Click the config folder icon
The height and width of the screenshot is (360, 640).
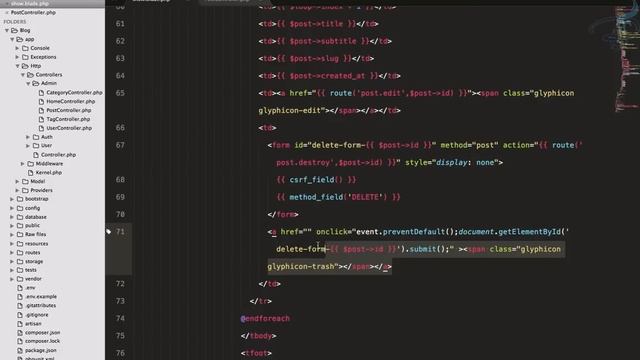point(20,208)
